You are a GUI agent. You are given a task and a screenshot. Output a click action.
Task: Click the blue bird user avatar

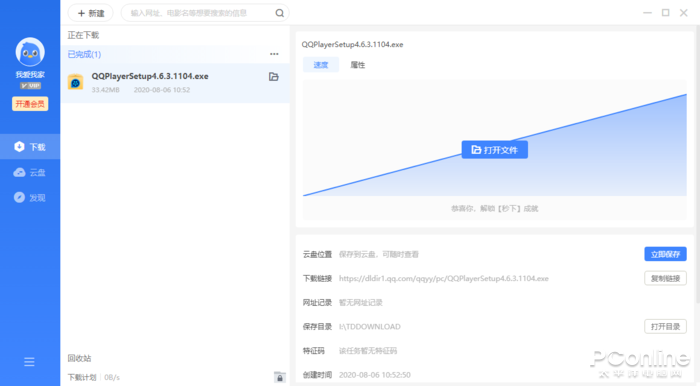tap(30, 52)
